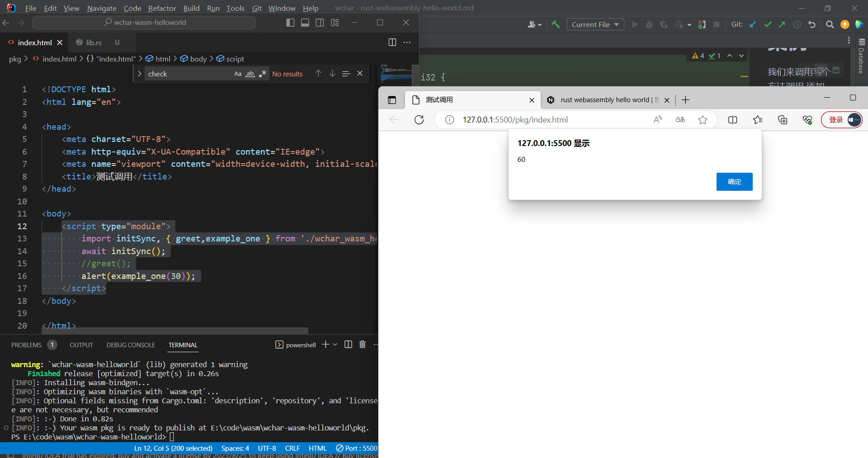This screenshot has height=458, width=868.
Task: Click Git update project arrow
Action: coord(753,24)
